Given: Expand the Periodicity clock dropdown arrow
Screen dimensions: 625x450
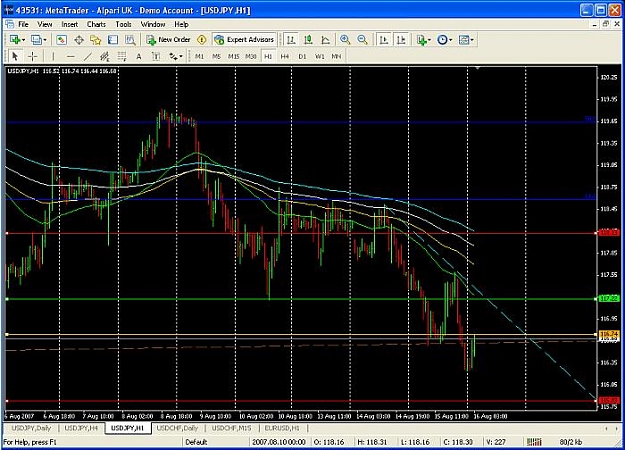Looking at the screenshot, I should 450,40.
